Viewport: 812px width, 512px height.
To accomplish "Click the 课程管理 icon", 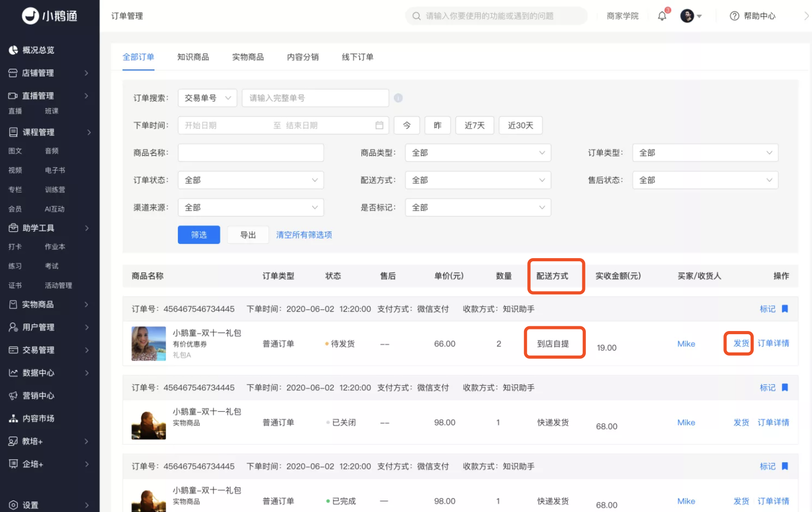I will pyautogui.click(x=13, y=132).
